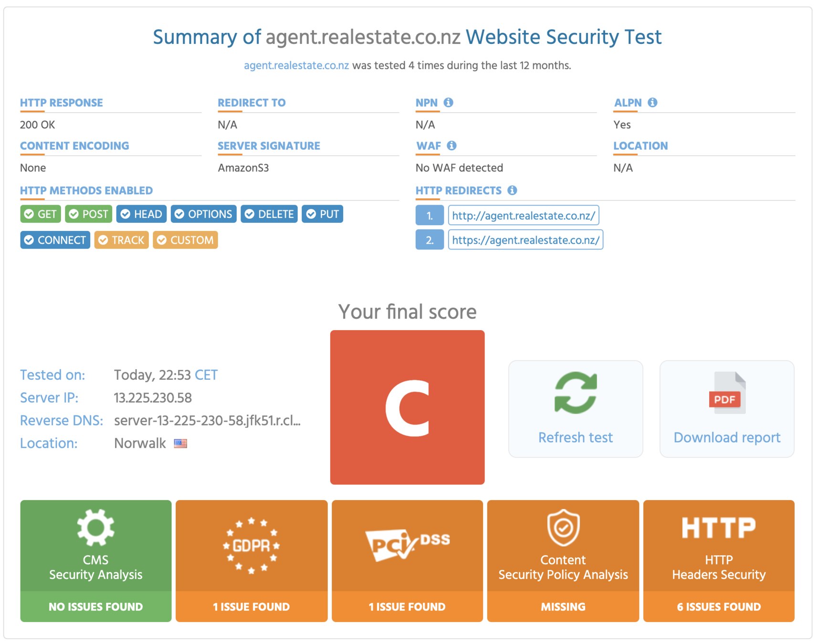Click GDPR 1 ISSUE FOUND status bar
This screenshot has width=819, height=644.
pos(252,607)
